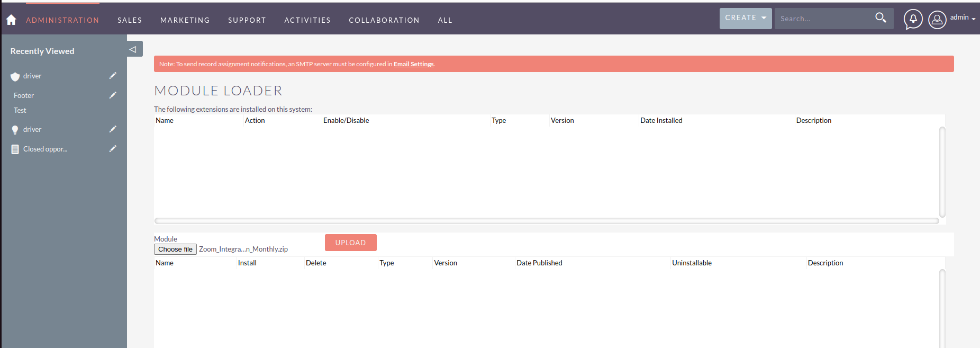Click the user profile avatar icon

(x=937, y=20)
